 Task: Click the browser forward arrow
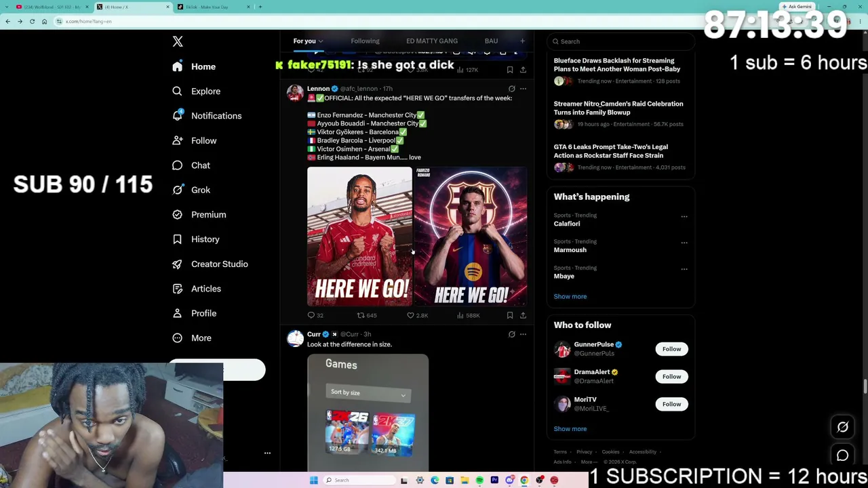(x=20, y=21)
